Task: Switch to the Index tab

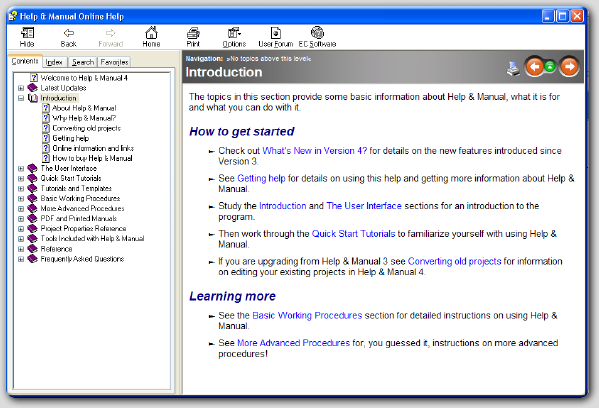Action: click(55, 62)
